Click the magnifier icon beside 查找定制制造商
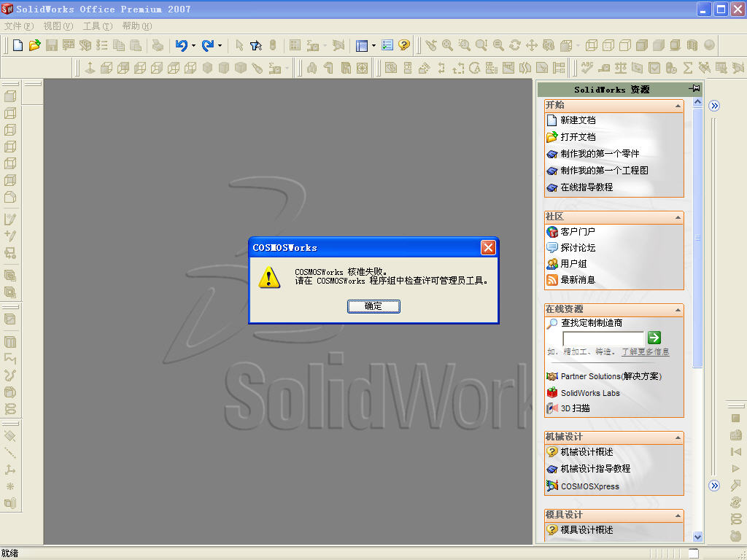 tap(551, 323)
